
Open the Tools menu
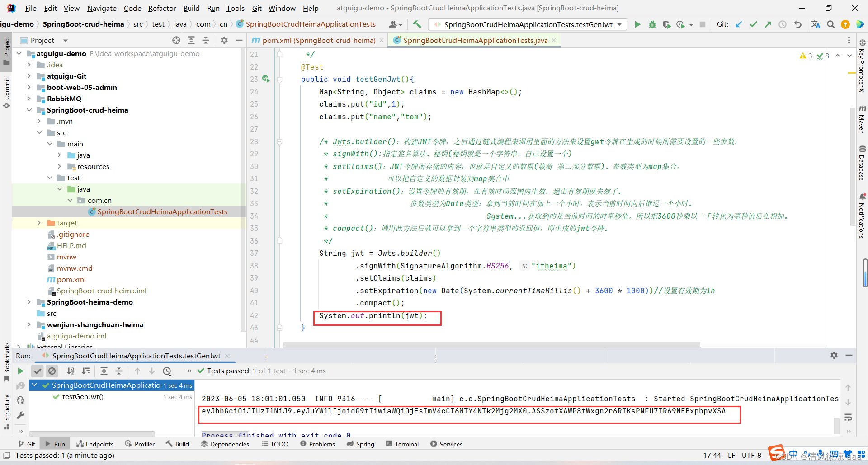(x=235, y=8)
